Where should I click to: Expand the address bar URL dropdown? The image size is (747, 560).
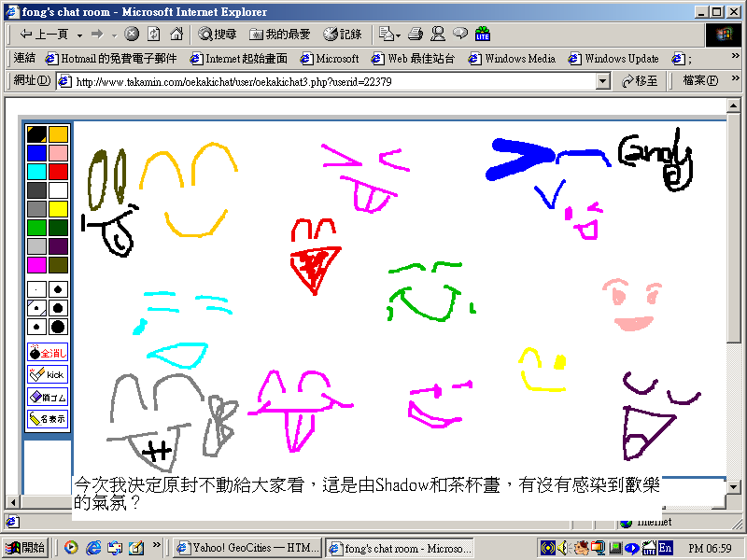[x=603, y=81]
